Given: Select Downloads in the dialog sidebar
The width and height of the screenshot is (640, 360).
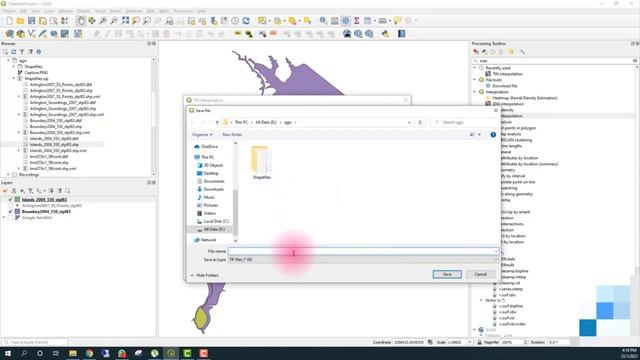Looking at the screenshot, I should [211, 189].
